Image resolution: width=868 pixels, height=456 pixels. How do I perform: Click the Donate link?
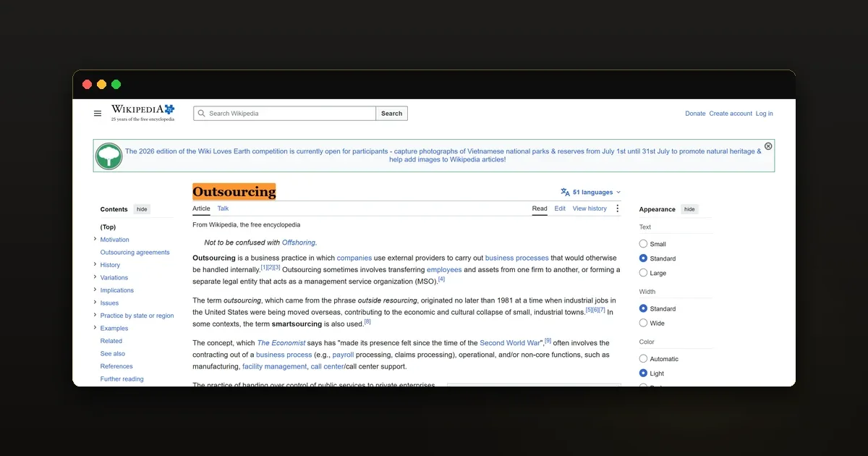[x=695, y=114]
